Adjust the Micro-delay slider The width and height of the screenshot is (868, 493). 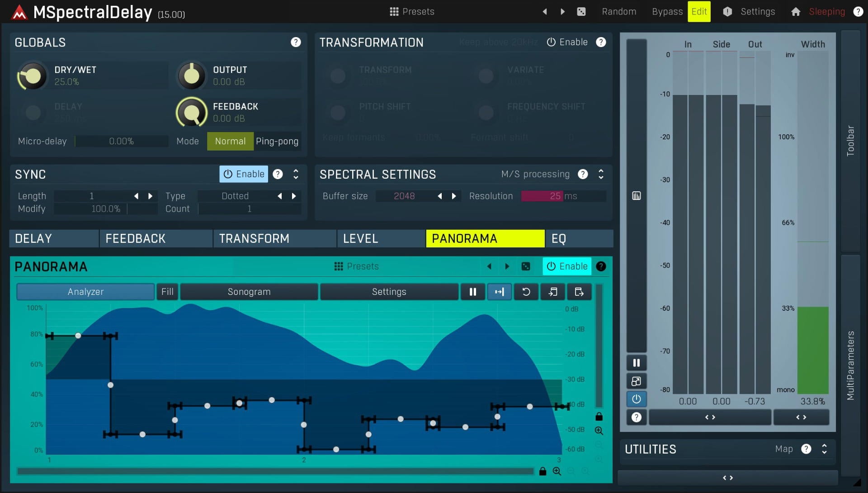click(121, 142)
